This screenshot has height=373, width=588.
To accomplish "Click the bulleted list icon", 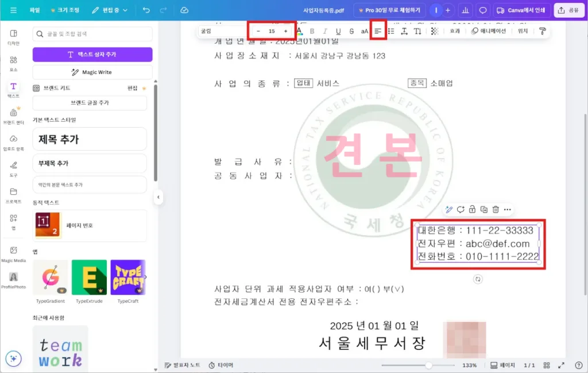I will 391,31.
